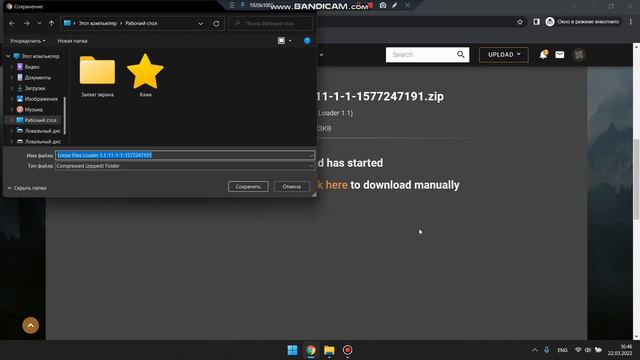Switch the ENG input language
Viewport: 640px width, 360px height.
click(562, 350)
